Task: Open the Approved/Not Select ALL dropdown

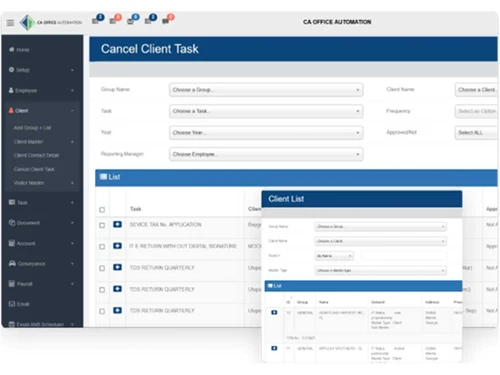Action: 476,133
